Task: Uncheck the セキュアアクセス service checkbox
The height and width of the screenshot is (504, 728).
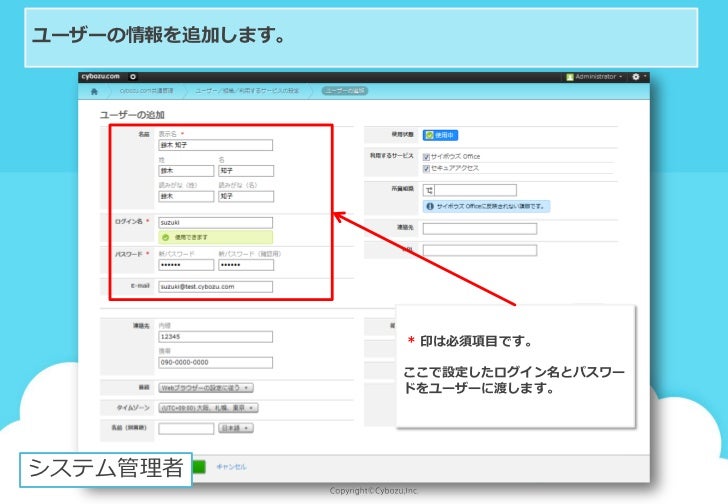Action: [x=426, y=168]
